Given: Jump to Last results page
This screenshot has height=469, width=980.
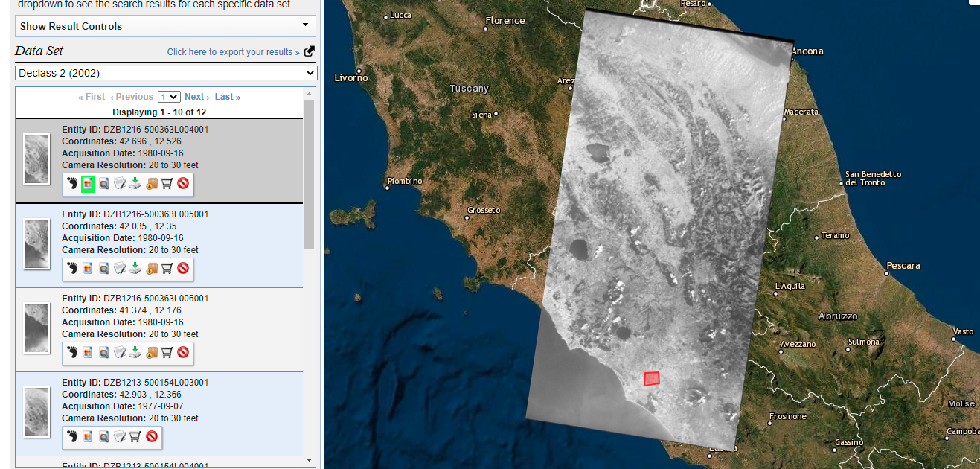Looking at the screenshot, I should point(228,97).
